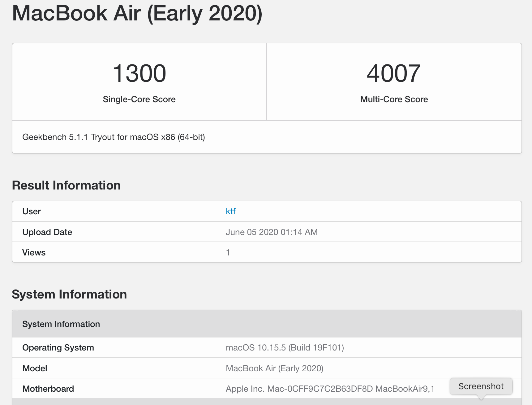The image size is (532, 405).
Task: Click the large System Information section heading
Action: coord(69,294)
